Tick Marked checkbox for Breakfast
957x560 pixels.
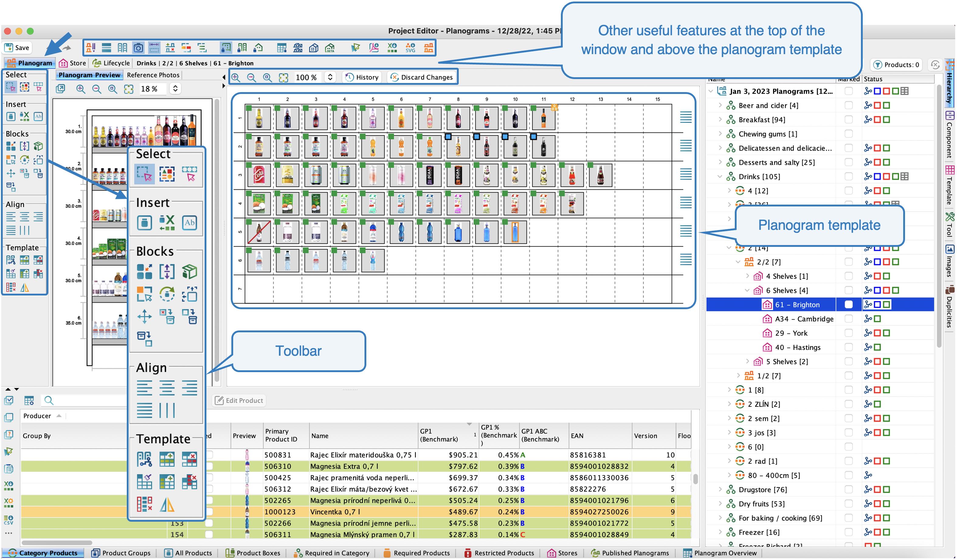click(x=848, y=119)
